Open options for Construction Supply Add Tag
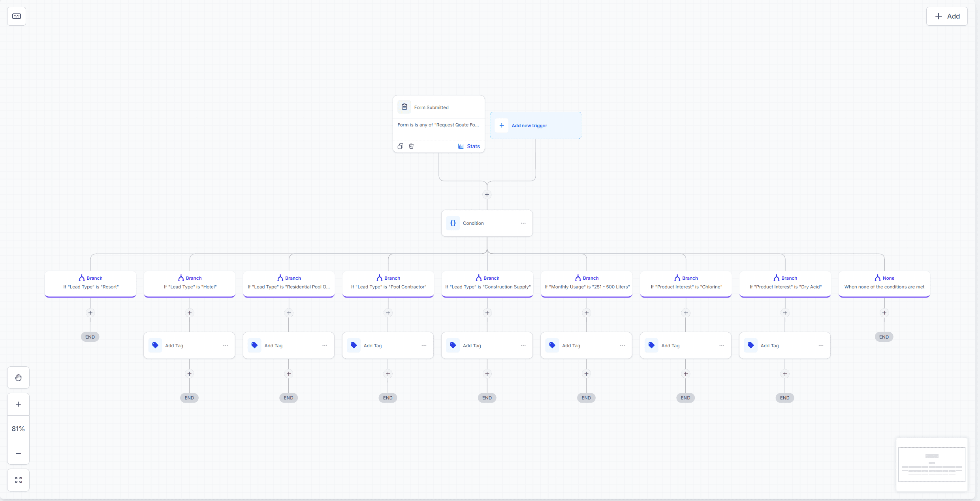This screenshot has width=980, height=501. pos(523,345)
